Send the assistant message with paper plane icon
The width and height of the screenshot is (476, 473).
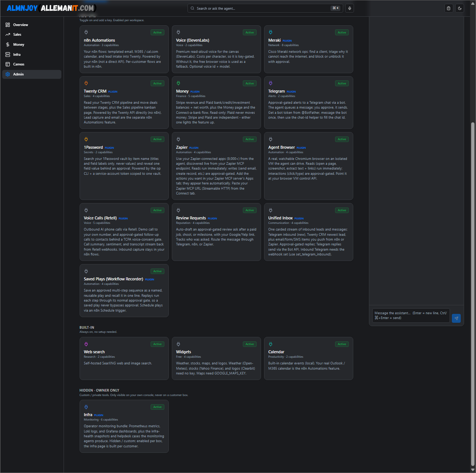(456, 318)
